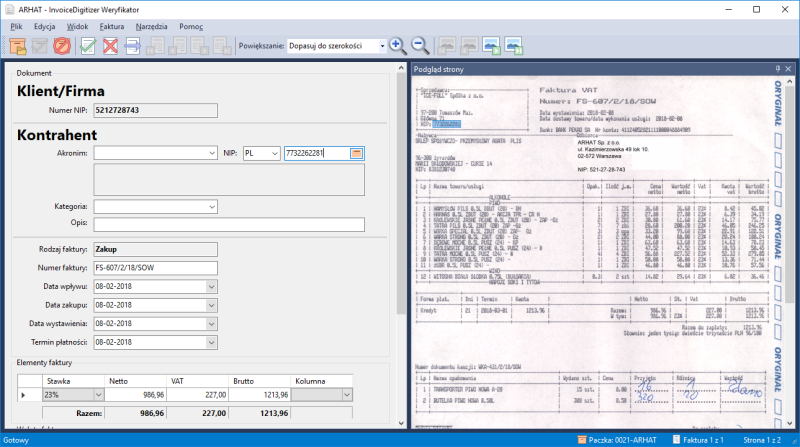Click the Rodzaj faktury Zakup field

tap(155, 250)
